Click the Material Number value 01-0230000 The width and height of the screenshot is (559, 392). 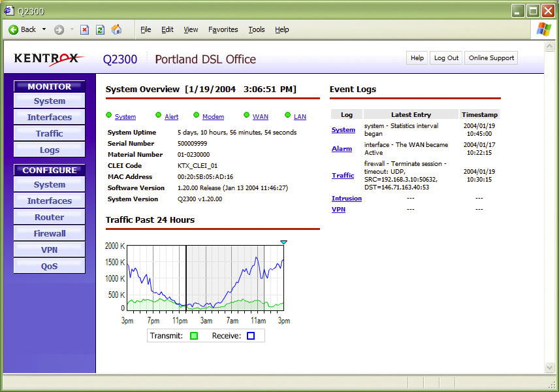pos(193,155)
